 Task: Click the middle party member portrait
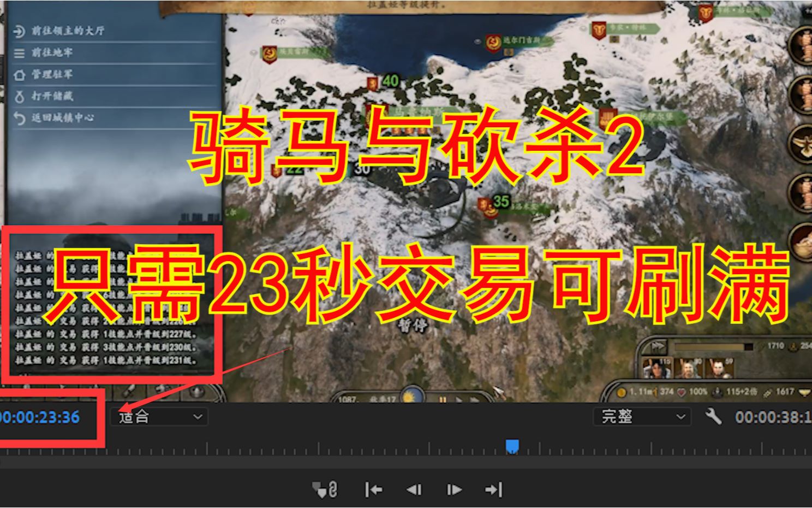coord(689,368)
